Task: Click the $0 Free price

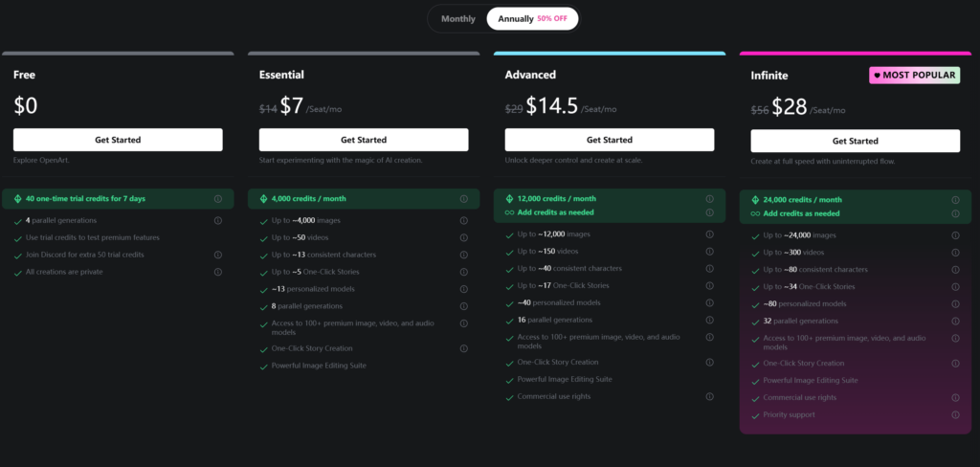Action: pos(26,106)
